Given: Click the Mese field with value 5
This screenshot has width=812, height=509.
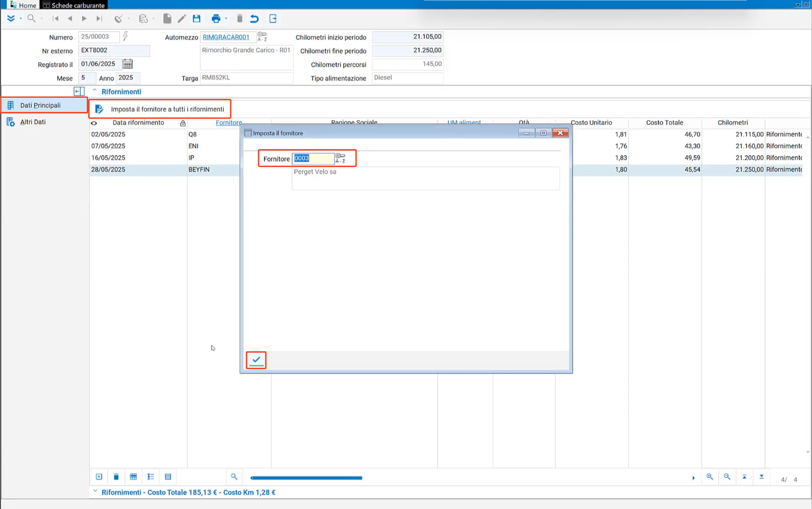Looking at the screenshot, I should point(87,78).
